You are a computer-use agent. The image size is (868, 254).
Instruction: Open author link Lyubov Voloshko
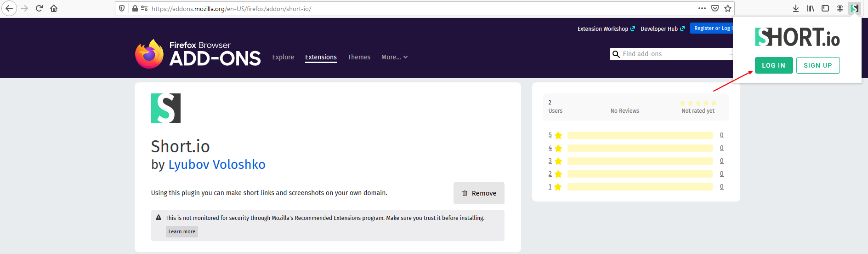point(217,165)
